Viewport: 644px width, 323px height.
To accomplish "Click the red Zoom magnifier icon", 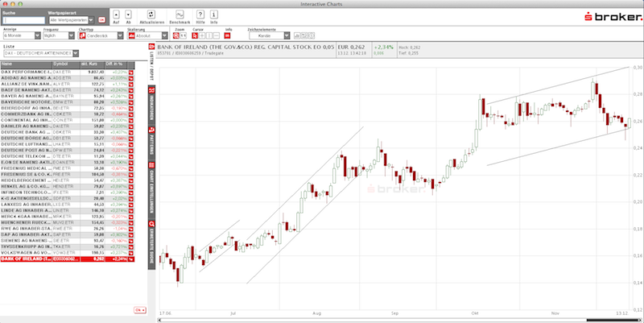I will (x=176, y=35).
